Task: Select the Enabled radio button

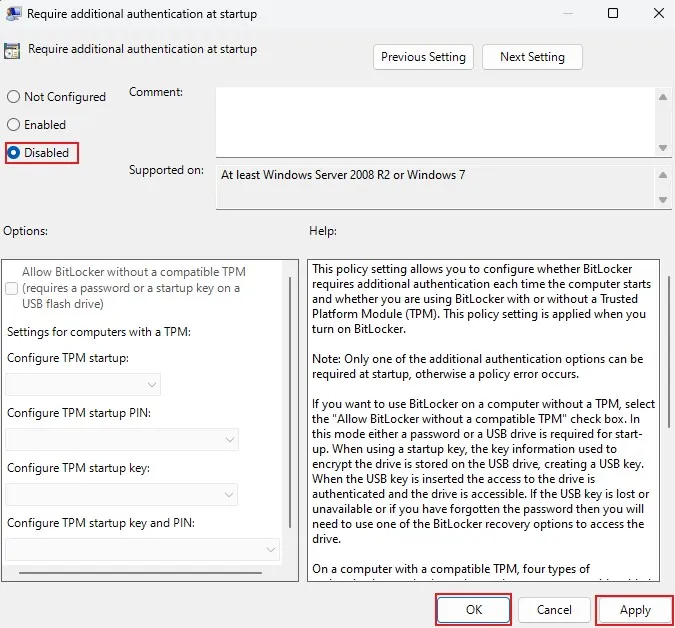Action: (13, 125)
